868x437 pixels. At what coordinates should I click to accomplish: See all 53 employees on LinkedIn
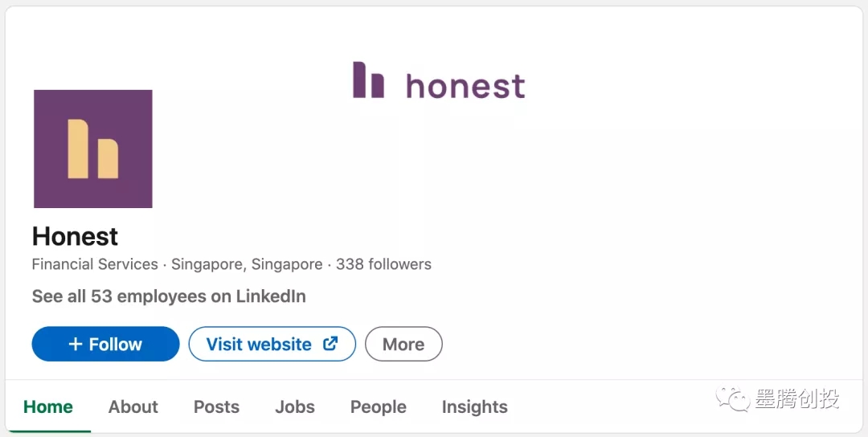(x=169, y=296)
